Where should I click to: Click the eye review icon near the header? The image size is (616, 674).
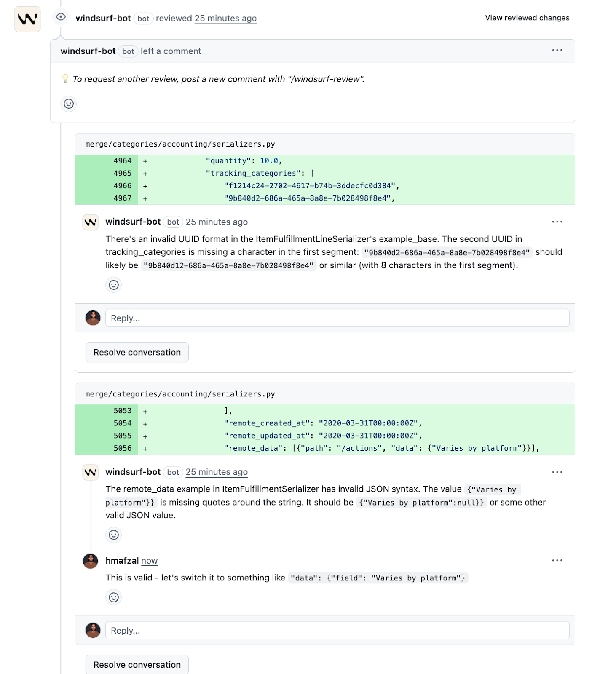pyautogui.click(x=61, y=17)
